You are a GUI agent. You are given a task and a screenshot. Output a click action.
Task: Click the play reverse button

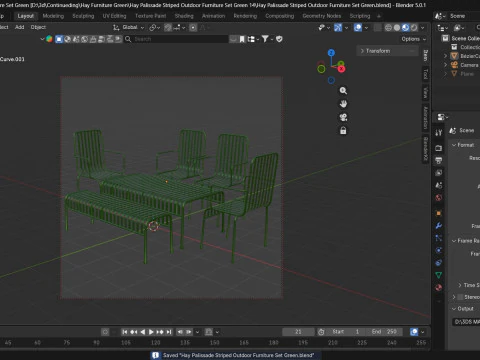(143, 332)
